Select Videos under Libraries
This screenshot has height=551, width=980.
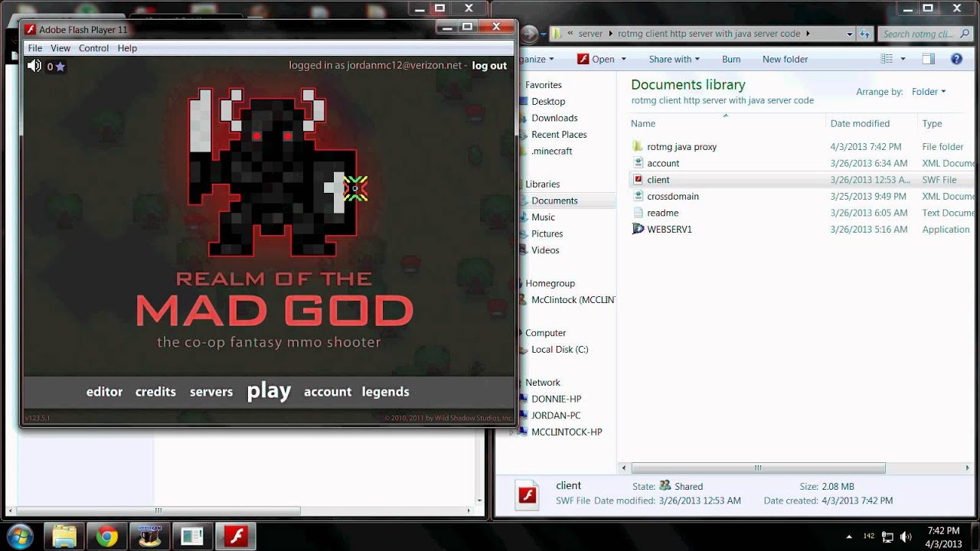[545, 250]
